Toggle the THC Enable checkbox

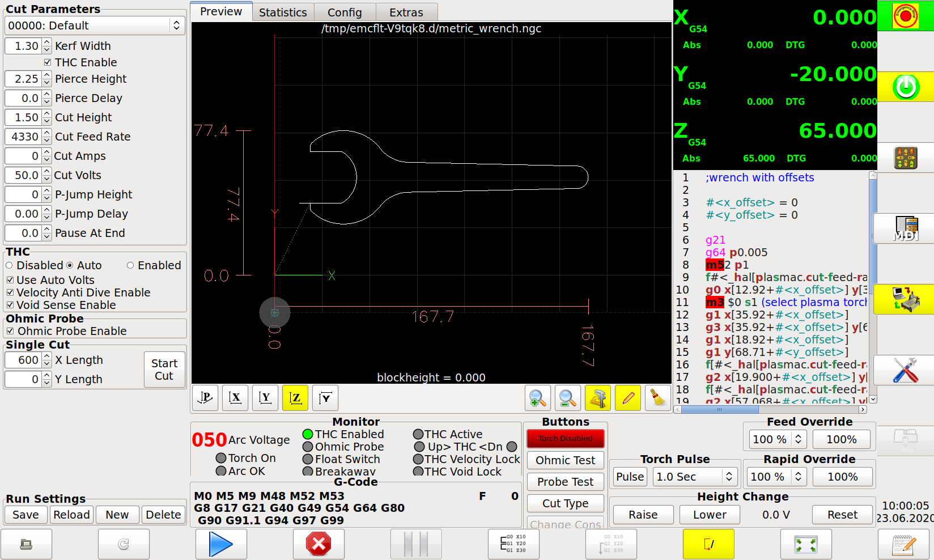click(48, 62)
